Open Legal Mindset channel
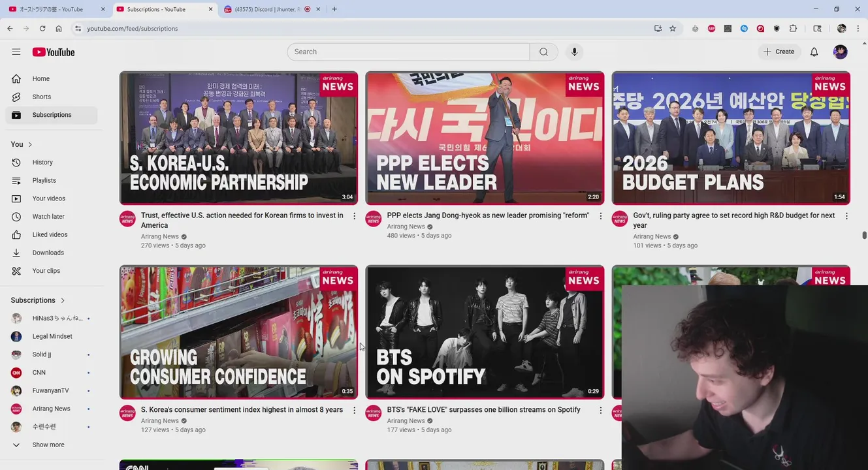 tap(52, 336)
